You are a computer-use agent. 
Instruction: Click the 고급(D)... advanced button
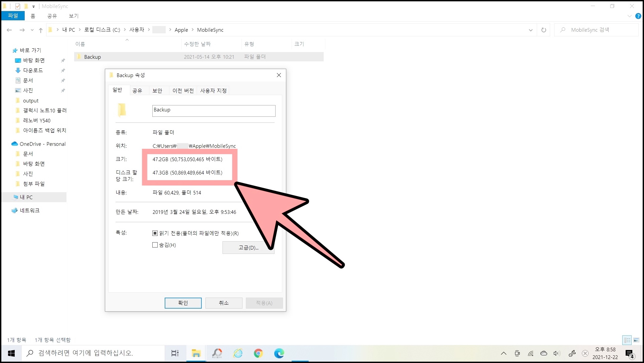(248, 248)
